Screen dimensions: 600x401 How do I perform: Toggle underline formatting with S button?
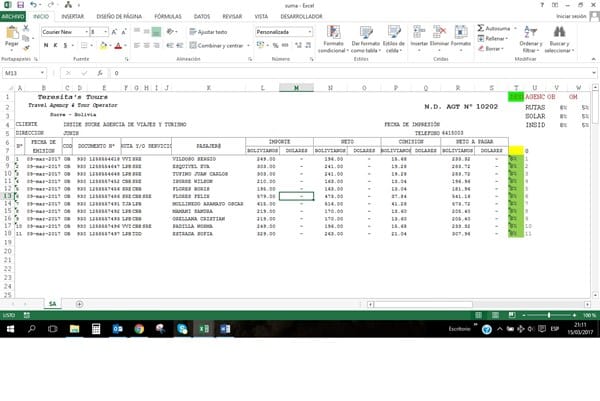pos(69,45)
